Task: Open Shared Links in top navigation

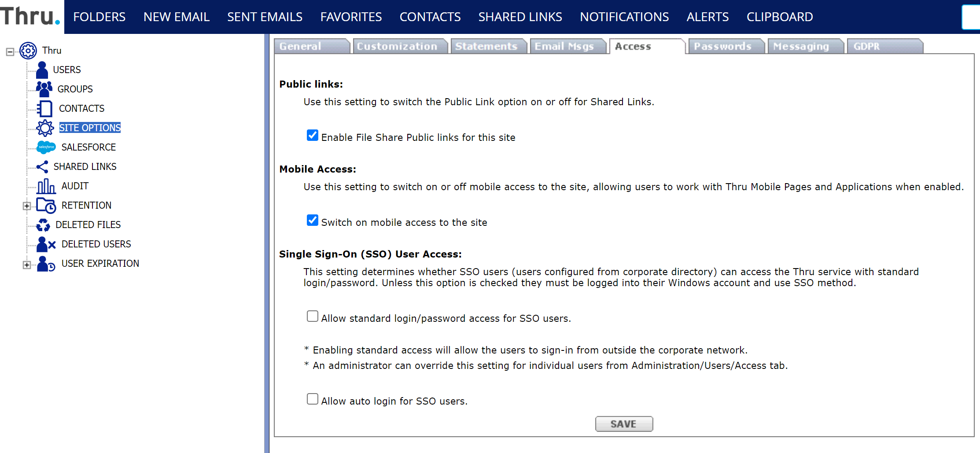Action: pyautogui.click(x=520, y=17)
